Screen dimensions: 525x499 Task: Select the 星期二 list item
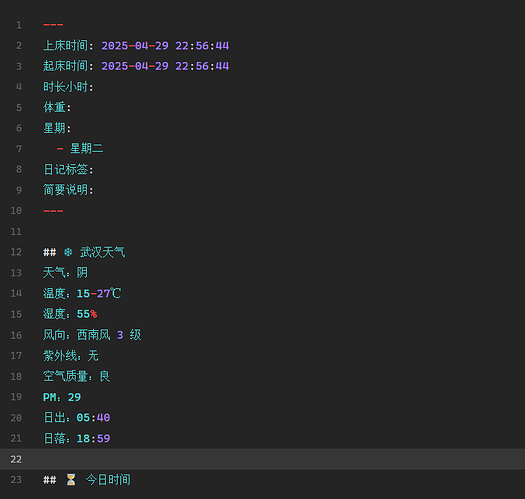(x=86, y=149)
